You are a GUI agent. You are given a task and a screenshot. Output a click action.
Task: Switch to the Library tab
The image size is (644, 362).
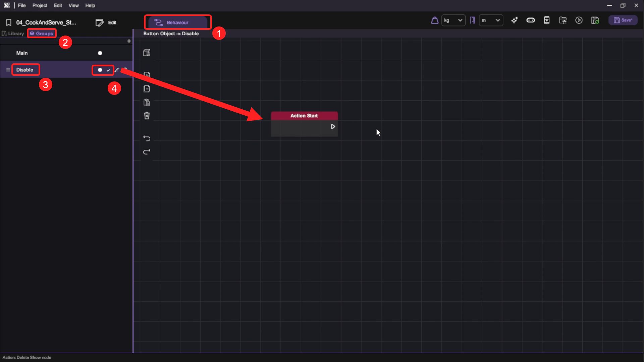(13, 34)
